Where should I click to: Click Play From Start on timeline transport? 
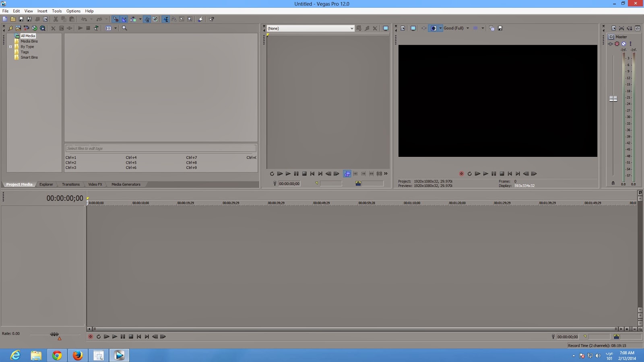(107, 337)
